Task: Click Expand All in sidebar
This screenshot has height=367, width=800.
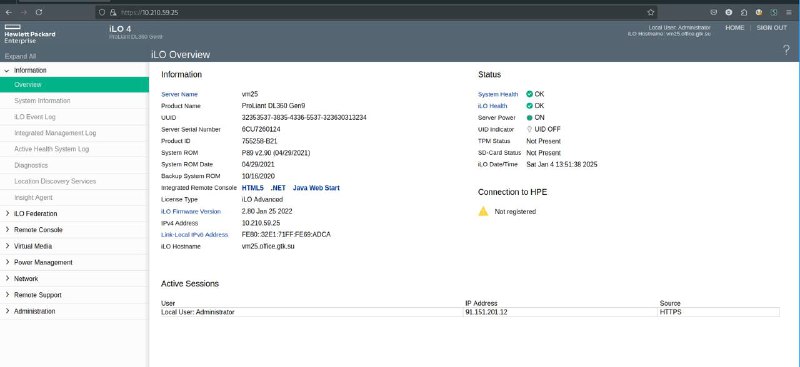Action: (20, 56)
